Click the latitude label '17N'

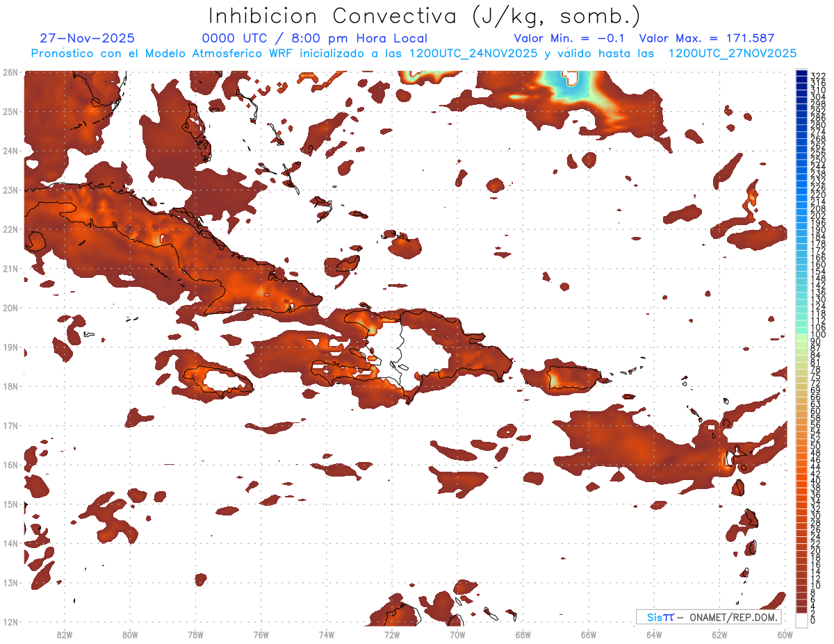(10, 425)
